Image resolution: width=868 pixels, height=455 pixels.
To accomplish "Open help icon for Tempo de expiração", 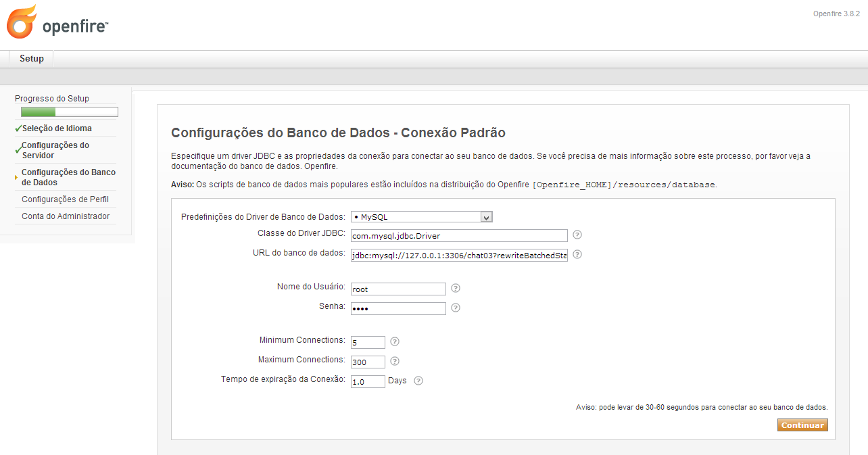I will 418,381.
